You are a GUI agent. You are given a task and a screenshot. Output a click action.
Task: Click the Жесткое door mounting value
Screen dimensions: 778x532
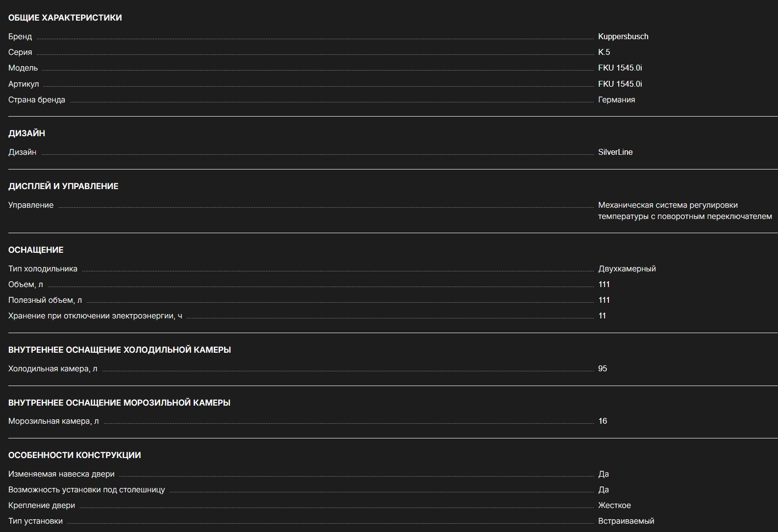click(614, 506)
